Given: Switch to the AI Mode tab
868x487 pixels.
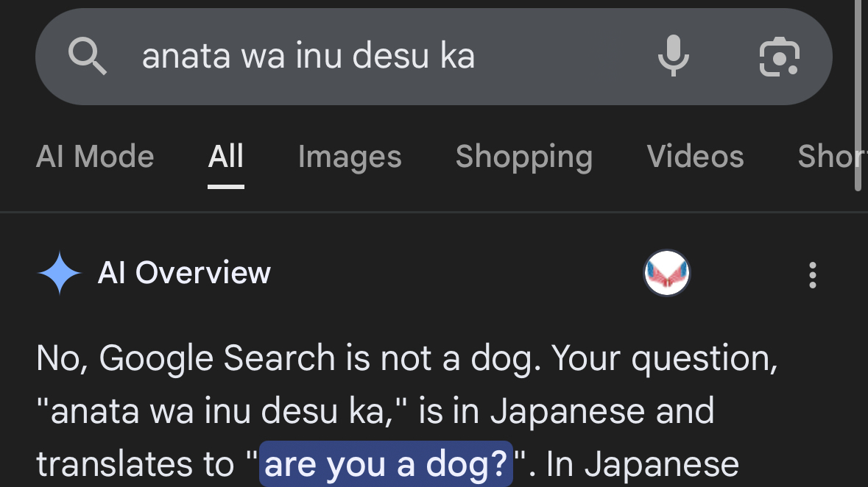Looking at the screenshot, I should (95, 157).
